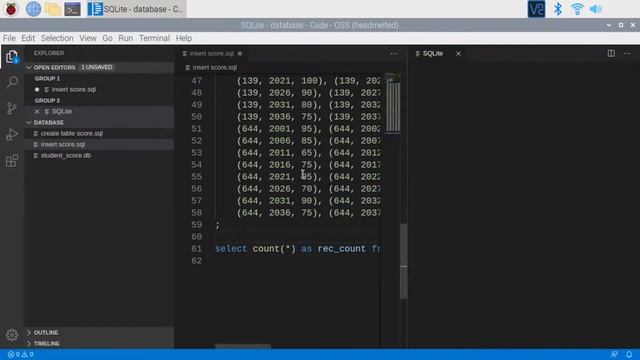The height and width of the screenshot is (360, 640).
Task: Open the Selection menu
Action: [x=57, y=38]
